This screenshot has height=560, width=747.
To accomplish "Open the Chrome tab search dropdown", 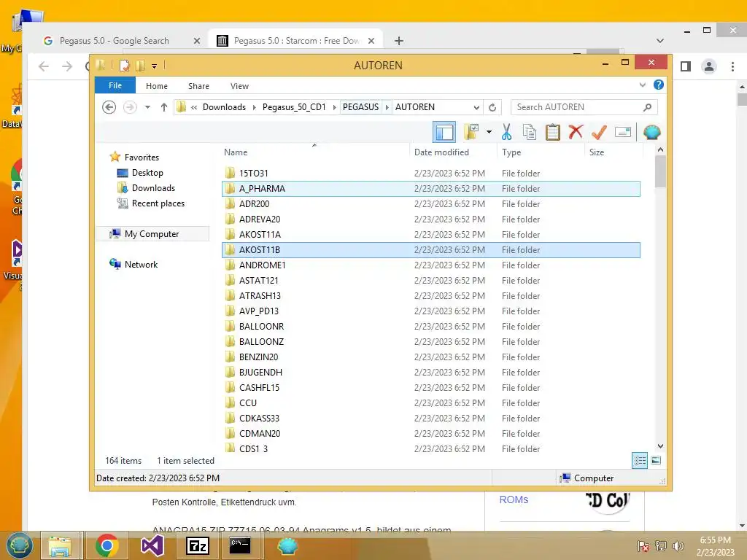I will tap(659, 41).
